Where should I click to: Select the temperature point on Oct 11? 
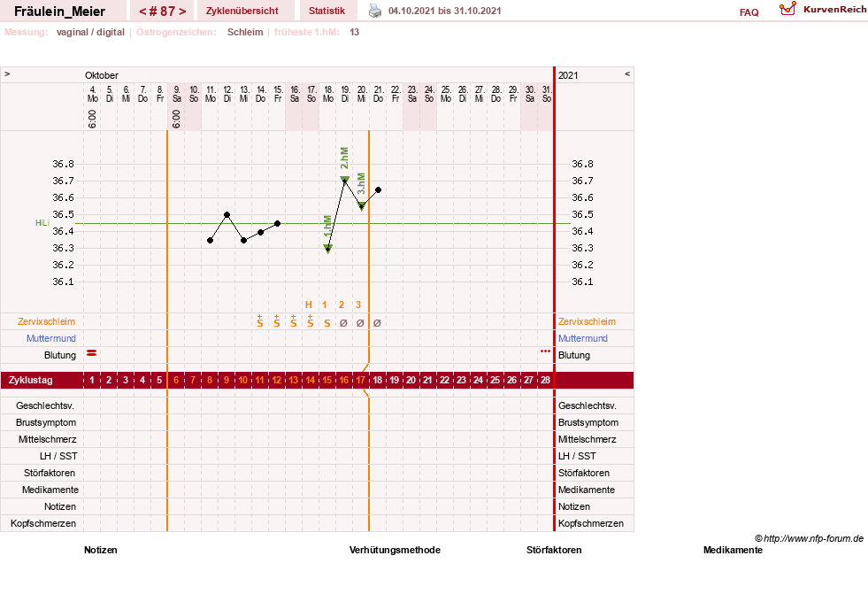point(210,240)
